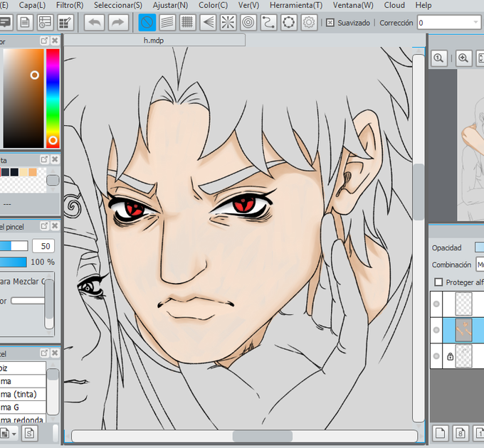Enable crisscross grid snap
Image resolution: width=484 pixels, height=448 pixels.
tap(187, 22)
